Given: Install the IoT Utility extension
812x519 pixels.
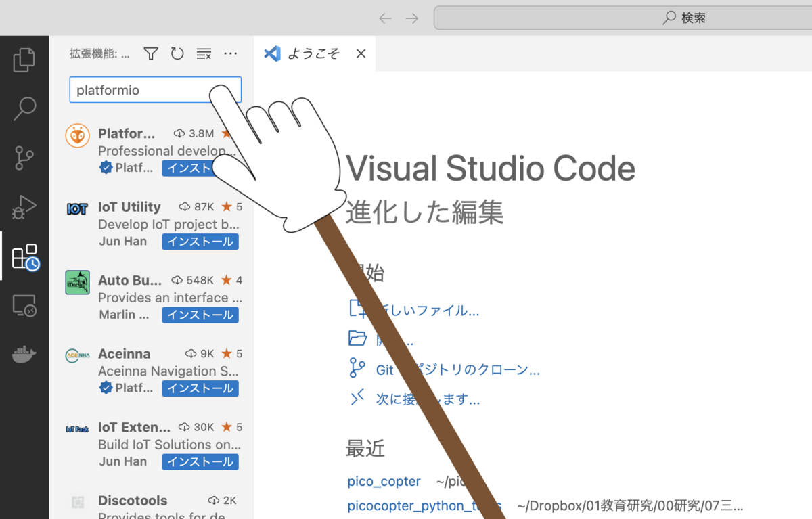Looking at the screenshot, I should click(x=200, y=242).
